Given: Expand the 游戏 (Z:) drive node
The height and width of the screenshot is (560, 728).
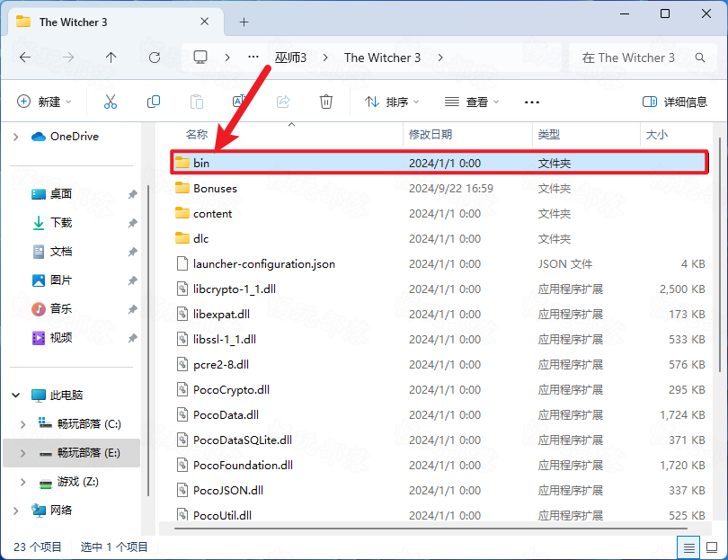Looking at the screenshot, I should [x=22, y=482].
